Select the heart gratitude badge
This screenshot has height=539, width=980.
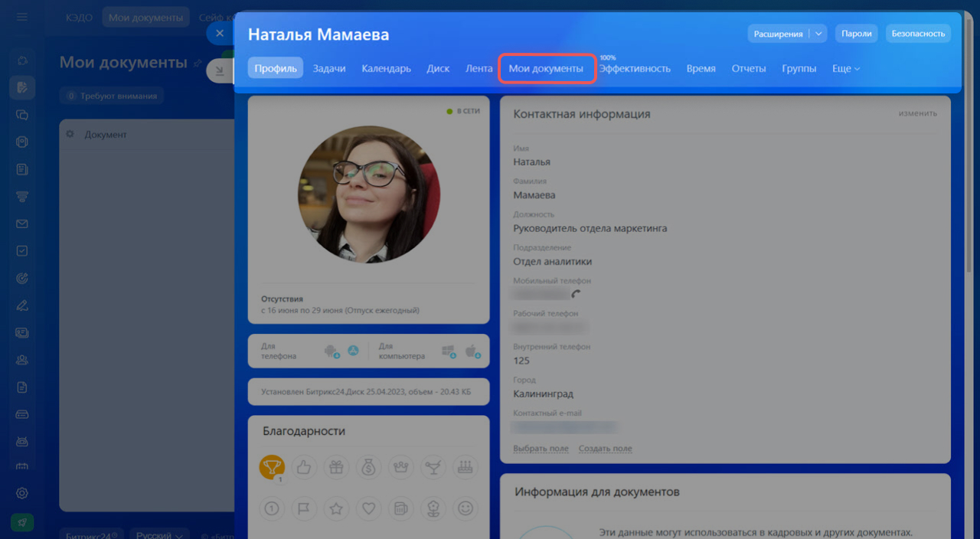point(368,508)
